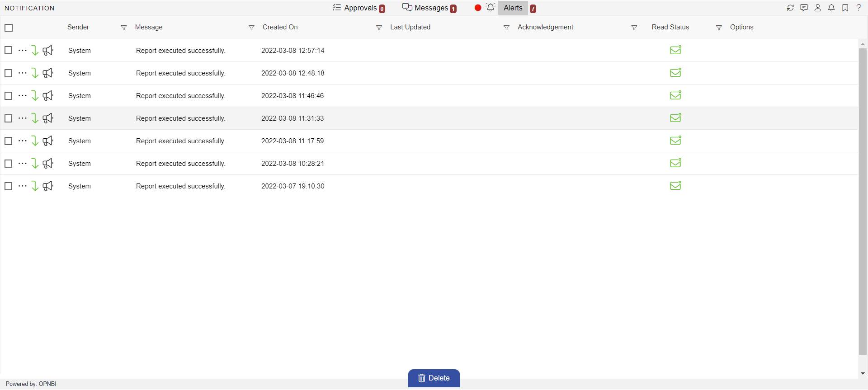
Task: Click megaphone icon in 11:17:59 row
Action: pyautogui.click(x=48, y=141)
